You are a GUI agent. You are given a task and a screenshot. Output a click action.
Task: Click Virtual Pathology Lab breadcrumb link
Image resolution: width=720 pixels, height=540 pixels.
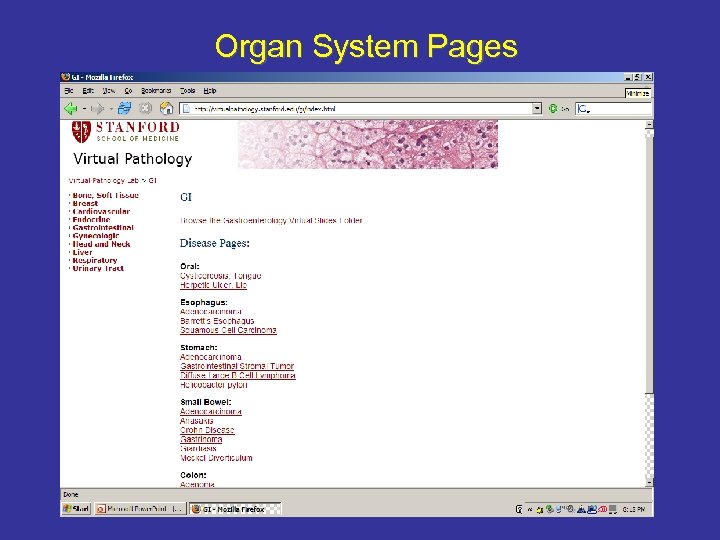[104, 181]
